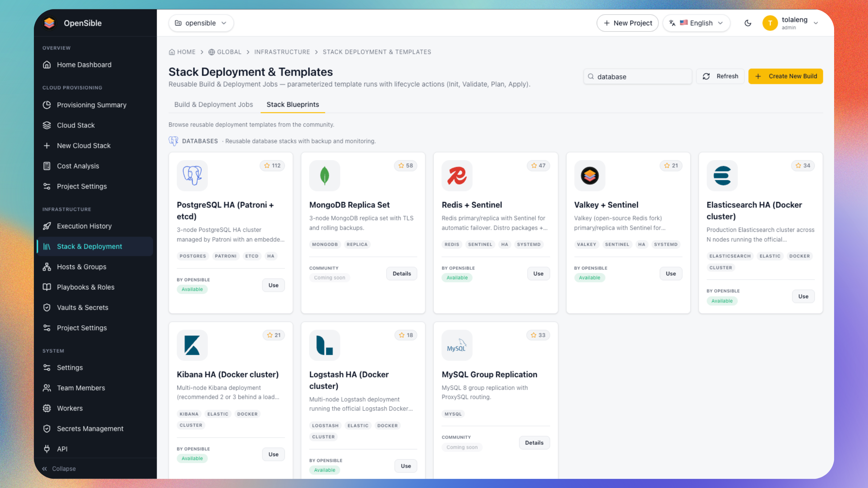Screen dimensions: 868x488
Task: Click the Refresh button
Action: [x=720, y=76]
